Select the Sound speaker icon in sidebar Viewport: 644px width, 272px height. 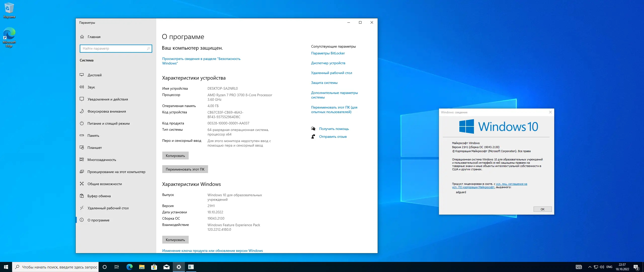82,87
